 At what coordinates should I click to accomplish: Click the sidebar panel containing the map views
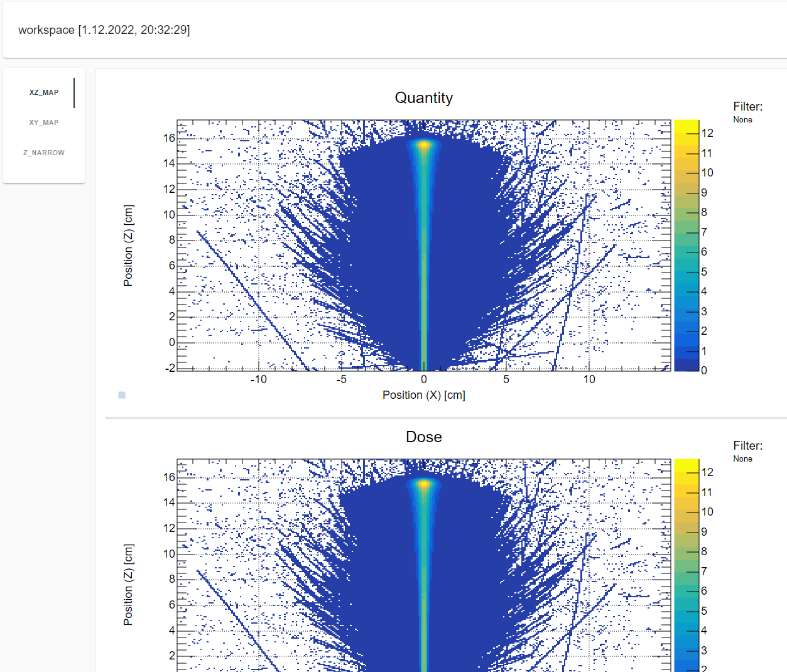point(43,124)
